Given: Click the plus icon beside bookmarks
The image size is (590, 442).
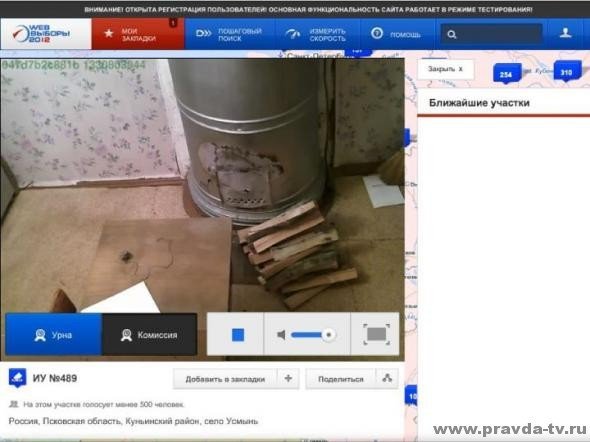Looking at the screenshot, I should pyautogui.click(x=288, y=378).
